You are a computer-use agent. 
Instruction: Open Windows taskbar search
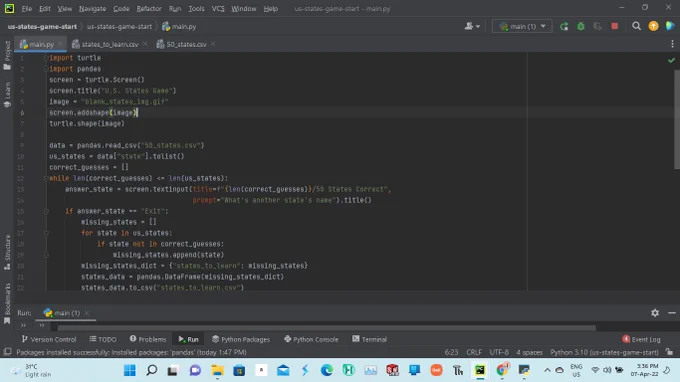pos(151,370)
